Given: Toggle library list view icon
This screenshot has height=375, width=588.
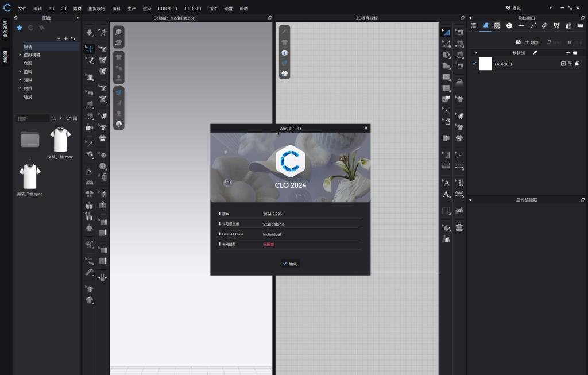Looking at the screenshot, I should (75, 118).
